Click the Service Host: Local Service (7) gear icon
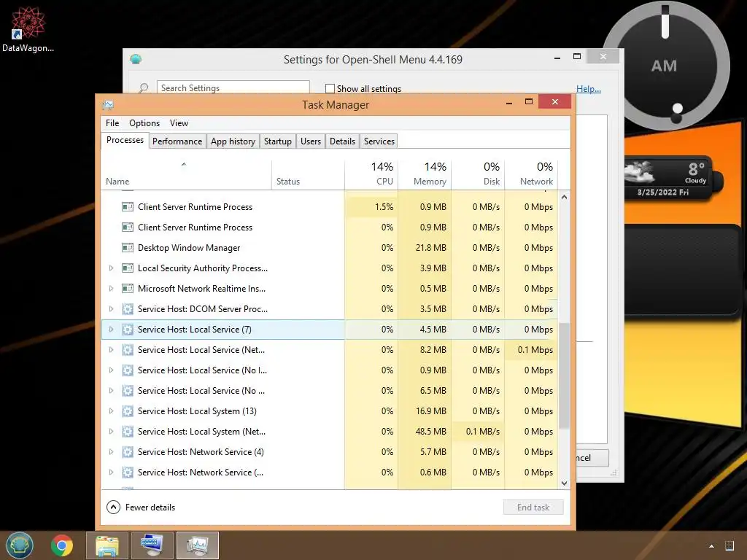Screen dimensions: 747x560 click(127, 330)
